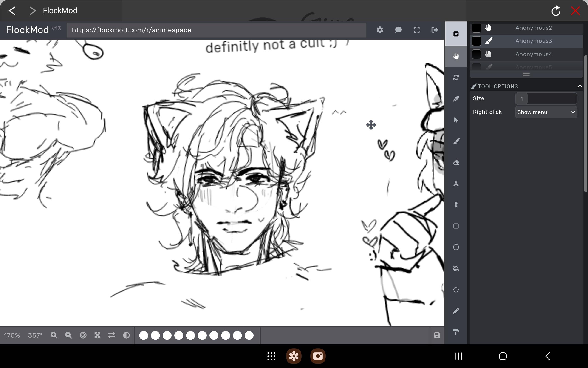
Task: Select user Anonymous4 in the list
Action: click(x=526, y=54)
